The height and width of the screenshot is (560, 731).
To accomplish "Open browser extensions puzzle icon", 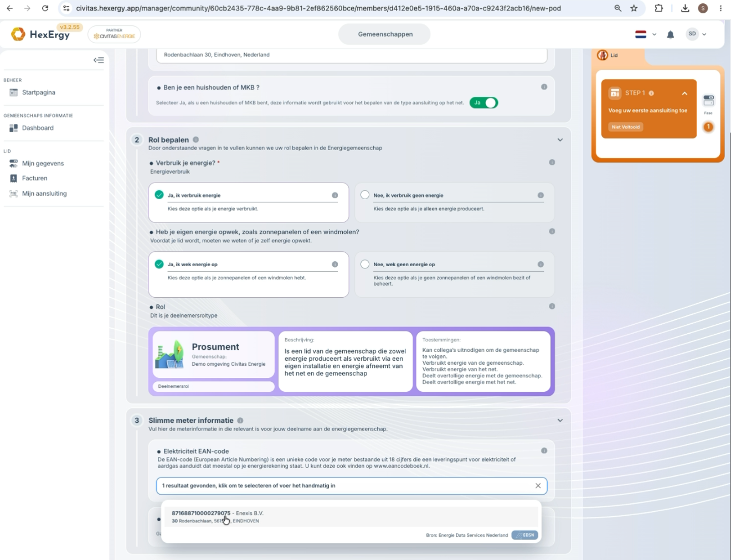I will tap(659, 8).
